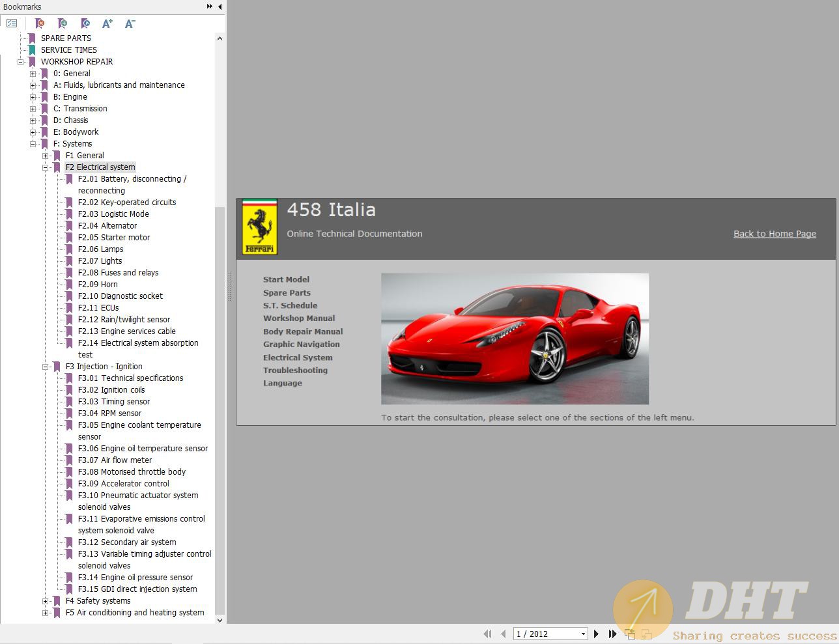Click the bookmark icon beside F3.12 Secondary air system
Viewport: 839px width, 644px height.
[x=69, y=542]
